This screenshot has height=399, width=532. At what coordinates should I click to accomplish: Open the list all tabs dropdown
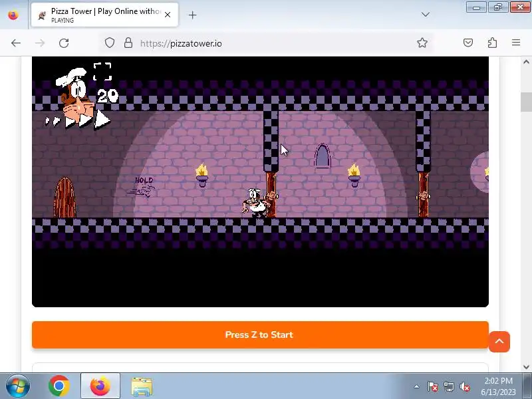[x=425, y=15]
